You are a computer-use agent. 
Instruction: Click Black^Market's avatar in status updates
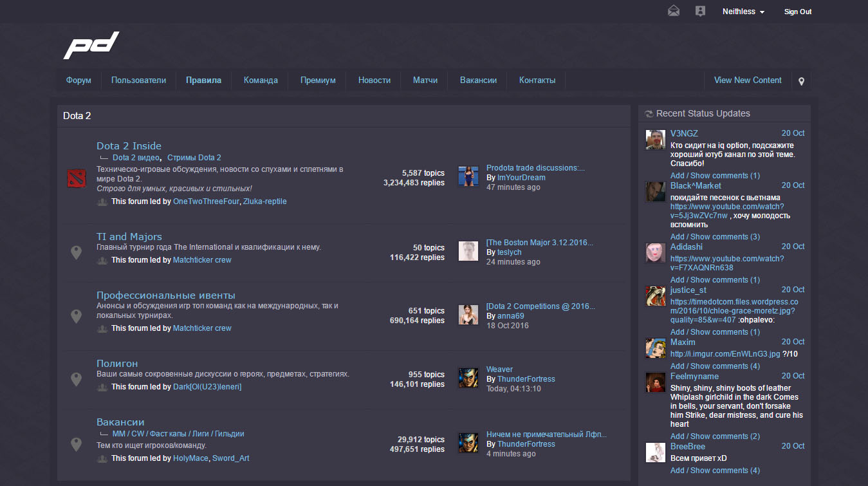655,192
